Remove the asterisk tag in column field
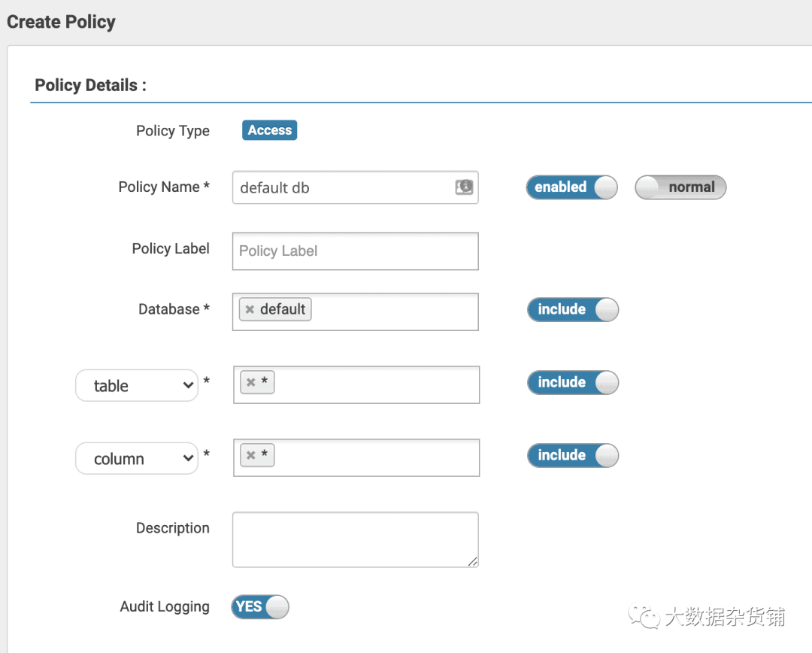 pos(251,456)
